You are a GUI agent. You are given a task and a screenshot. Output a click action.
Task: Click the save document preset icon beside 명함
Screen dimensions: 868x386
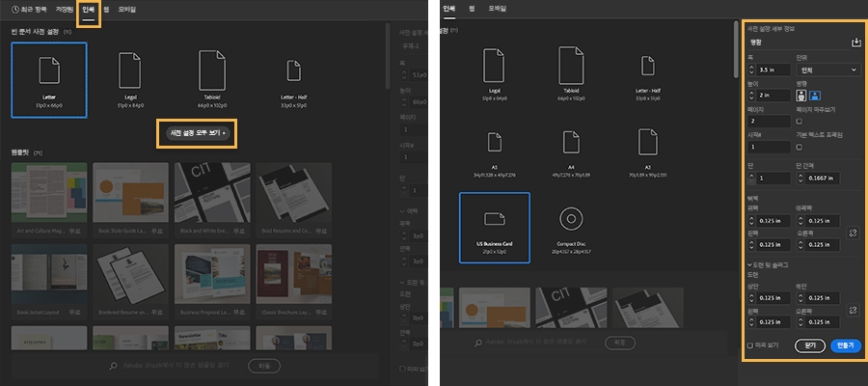pos(855,42)
